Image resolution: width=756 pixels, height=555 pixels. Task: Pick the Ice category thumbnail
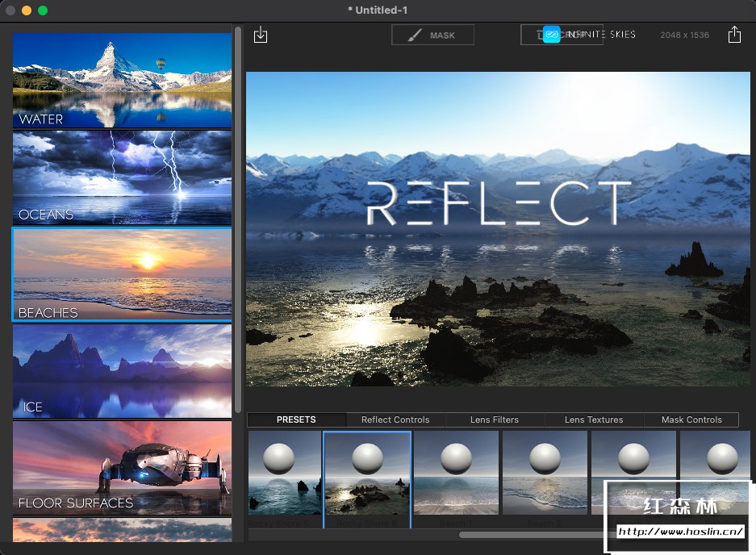[x=122, y=371]
